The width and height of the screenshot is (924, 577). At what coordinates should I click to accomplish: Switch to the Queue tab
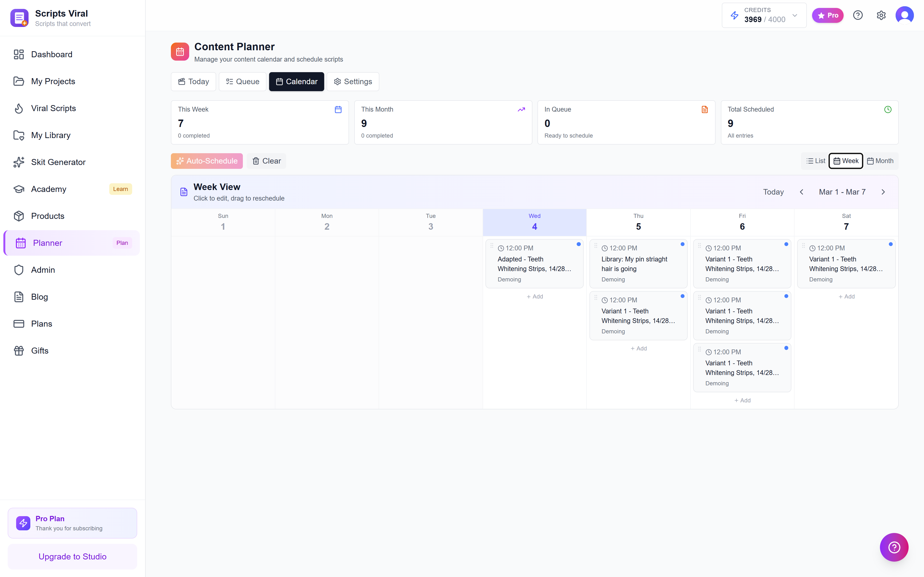click(242, 81)
